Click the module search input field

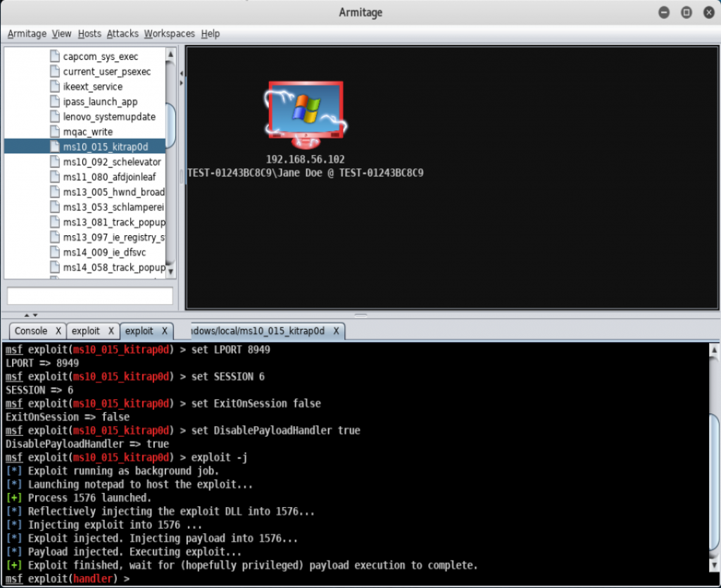[90, 296]
